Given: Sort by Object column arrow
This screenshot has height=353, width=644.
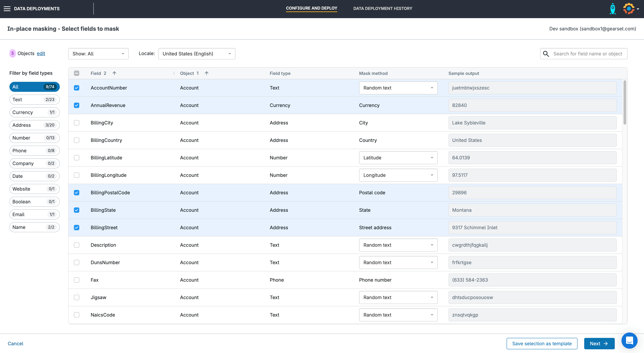Looking at the screenshot, I should [206, 73].
